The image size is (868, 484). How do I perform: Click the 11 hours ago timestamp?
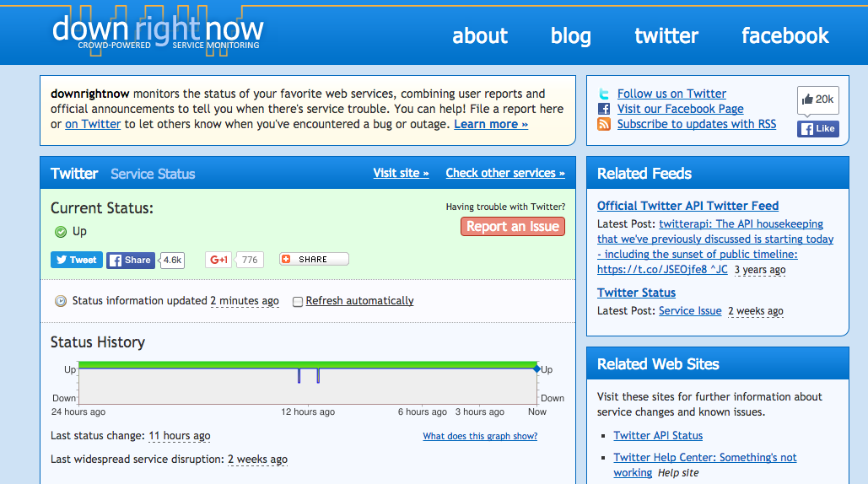coord(180,436)
